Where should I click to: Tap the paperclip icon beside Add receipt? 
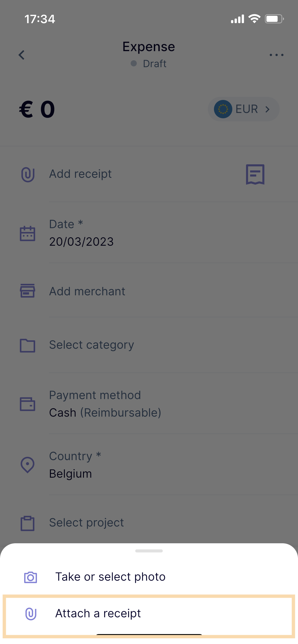click(28, 174)
